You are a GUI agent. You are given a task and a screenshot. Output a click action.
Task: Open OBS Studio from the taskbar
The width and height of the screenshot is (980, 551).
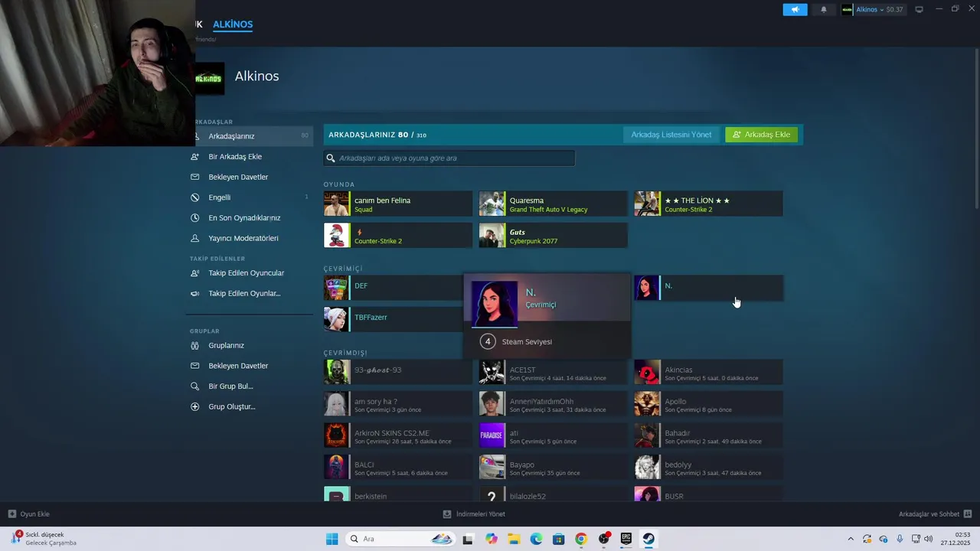coord(604,539)
